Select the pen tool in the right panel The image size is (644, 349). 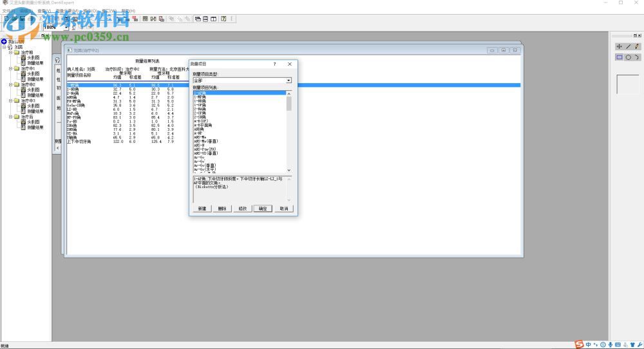[x=637, y=46]
